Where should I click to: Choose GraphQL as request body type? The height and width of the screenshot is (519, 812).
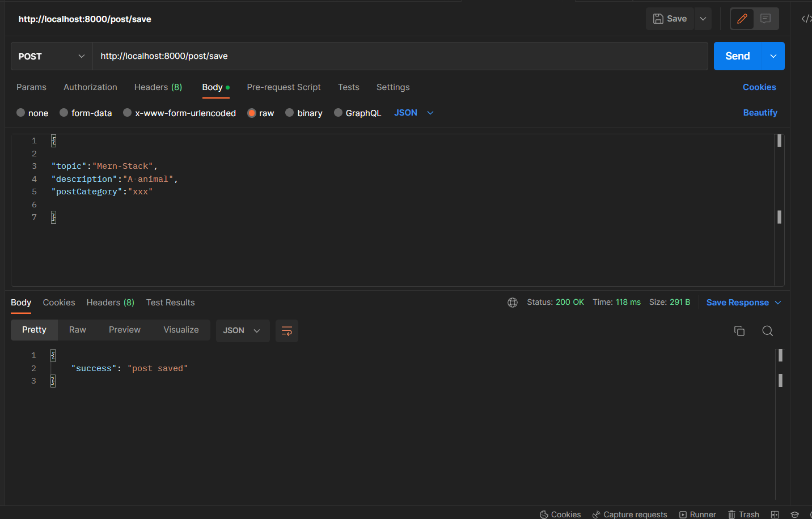click(x=358, y=113)
